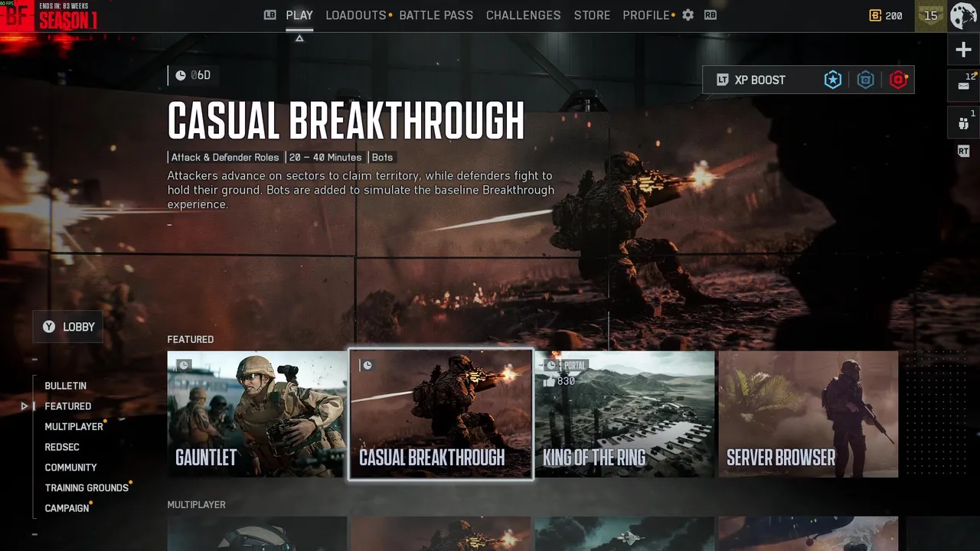
Task: Click the clock icon on Gauntlet card
Action: (183, 365)
